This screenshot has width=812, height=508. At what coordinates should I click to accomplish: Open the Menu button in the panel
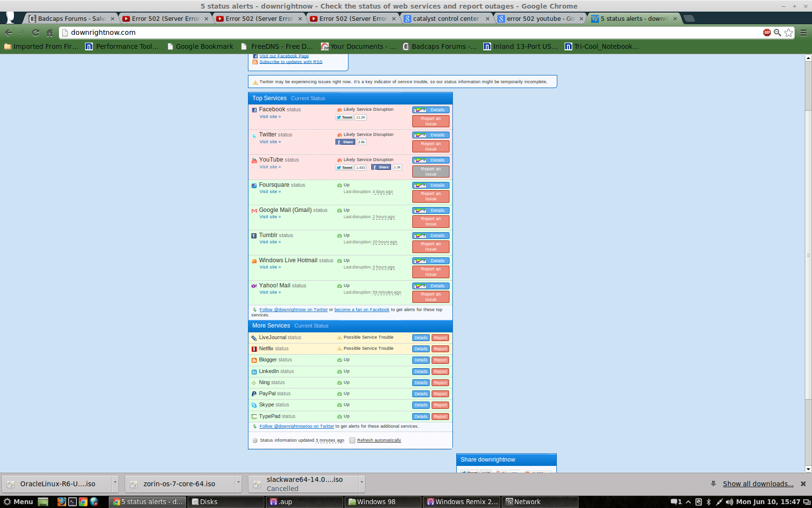coord(18,502)
